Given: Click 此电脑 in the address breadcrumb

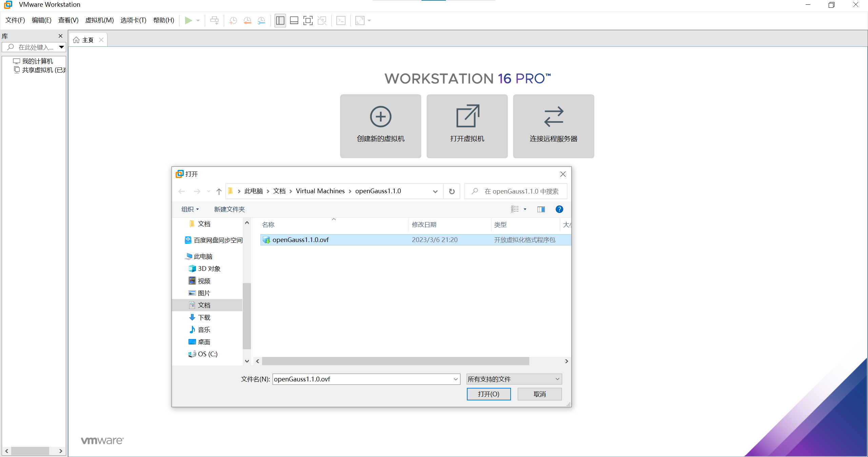Looking at the screenshot, I should click(254, 191).
